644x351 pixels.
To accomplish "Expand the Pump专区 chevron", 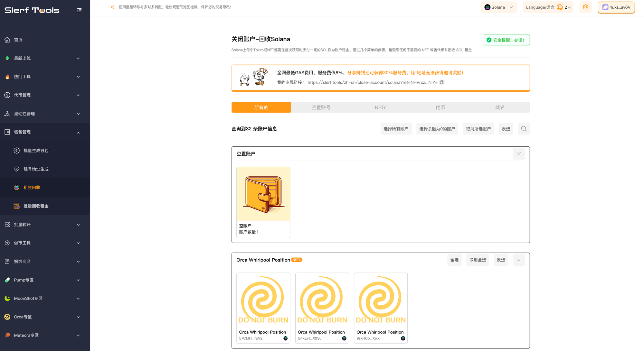I will 78,280.
